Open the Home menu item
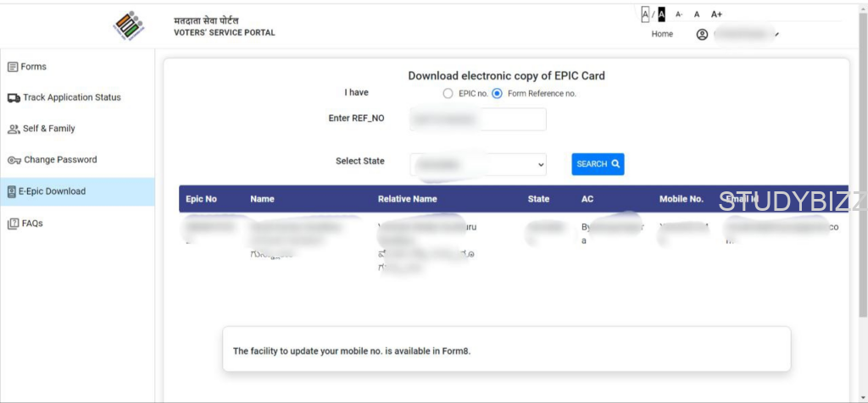The width and height of the screenshot is (868, 403). [x=662, y=35]
